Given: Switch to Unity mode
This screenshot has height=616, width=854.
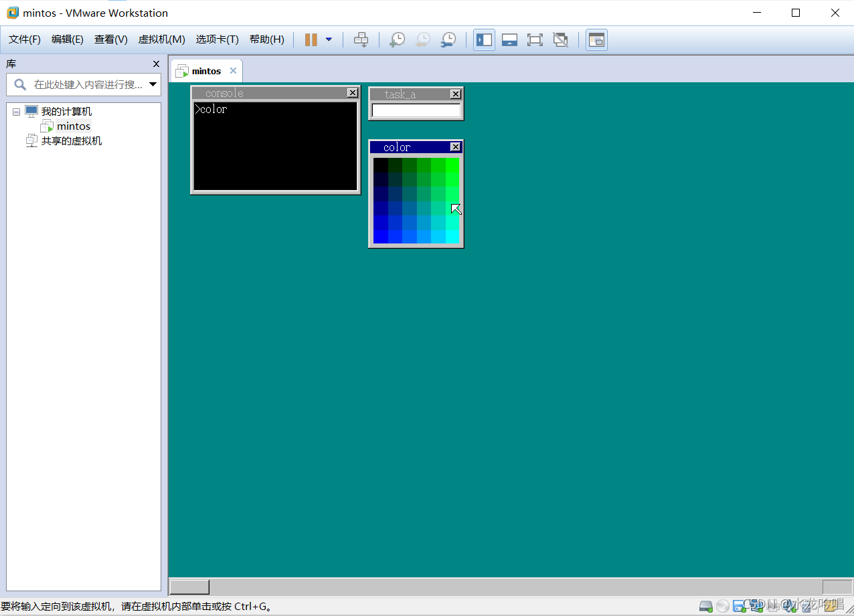Looking at the screenshot, I should [560, 39].
